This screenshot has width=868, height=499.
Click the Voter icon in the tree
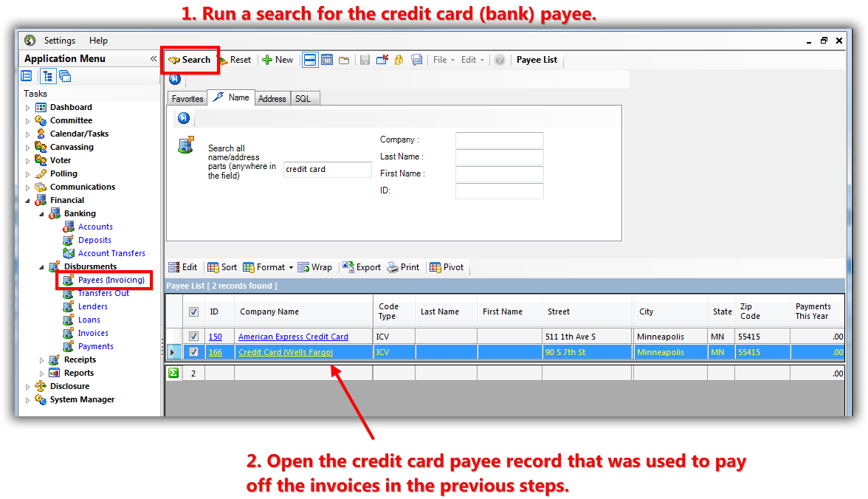41,160
